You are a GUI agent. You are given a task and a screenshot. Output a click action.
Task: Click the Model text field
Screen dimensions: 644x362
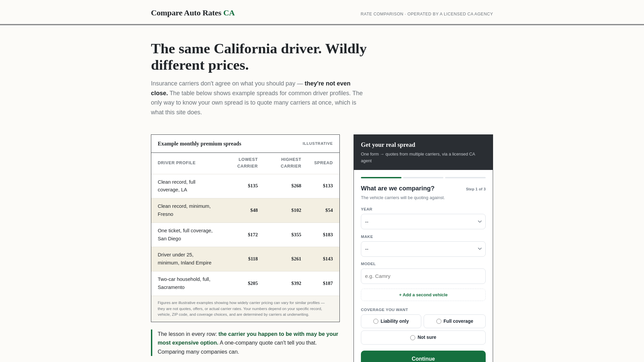pyautogui.click(x=423, y=276)
